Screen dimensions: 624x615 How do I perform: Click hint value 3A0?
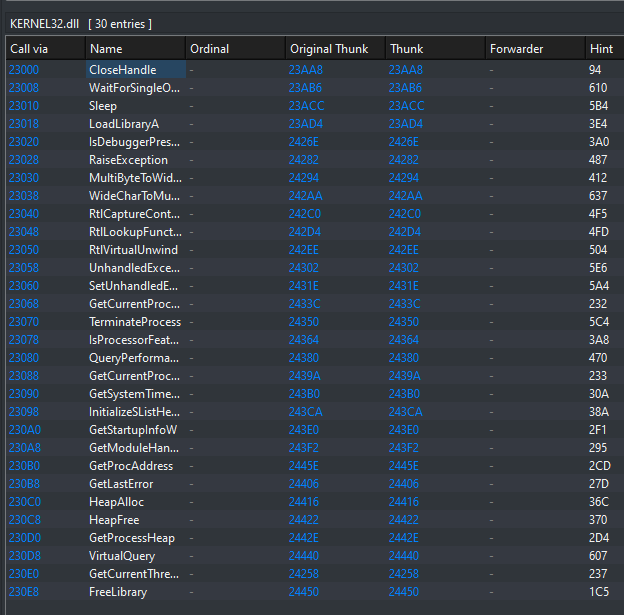click(599, 142)
